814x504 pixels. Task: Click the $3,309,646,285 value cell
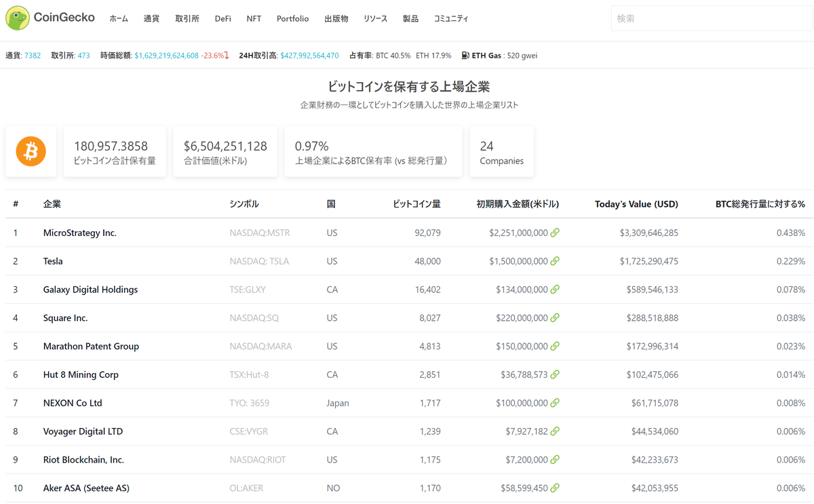(648, 233)
